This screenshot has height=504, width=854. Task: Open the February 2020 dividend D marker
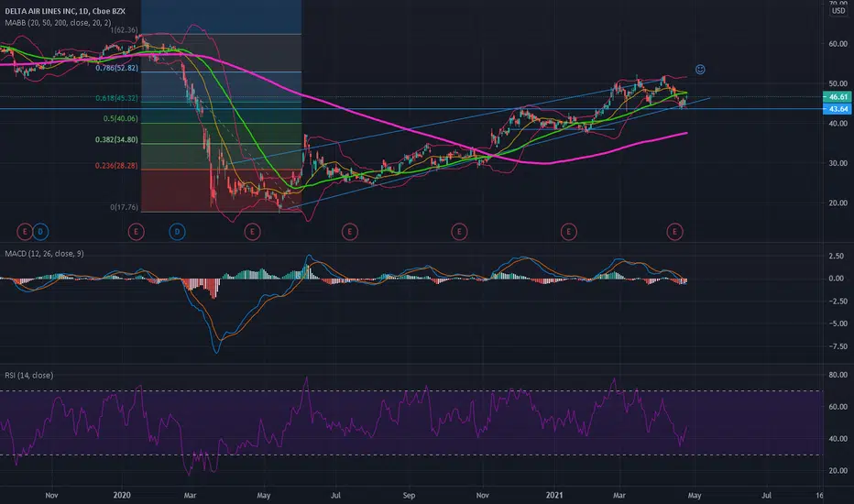pos(177,232)
